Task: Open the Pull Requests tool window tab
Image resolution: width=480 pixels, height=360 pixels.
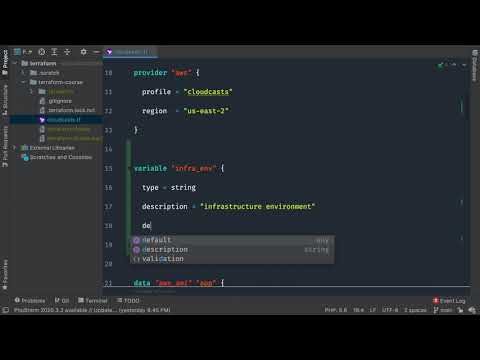Action: (5, 147)
